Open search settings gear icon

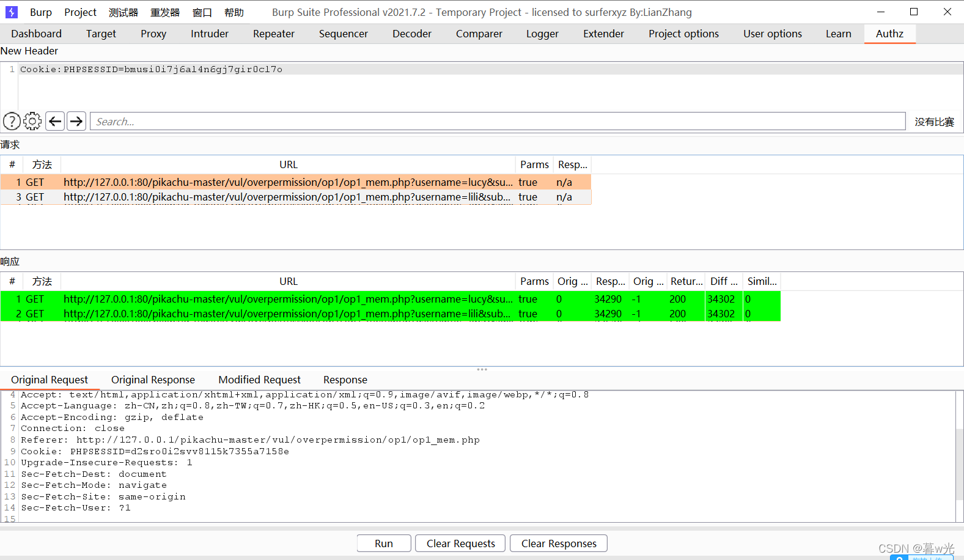click(x=32, y=121)
